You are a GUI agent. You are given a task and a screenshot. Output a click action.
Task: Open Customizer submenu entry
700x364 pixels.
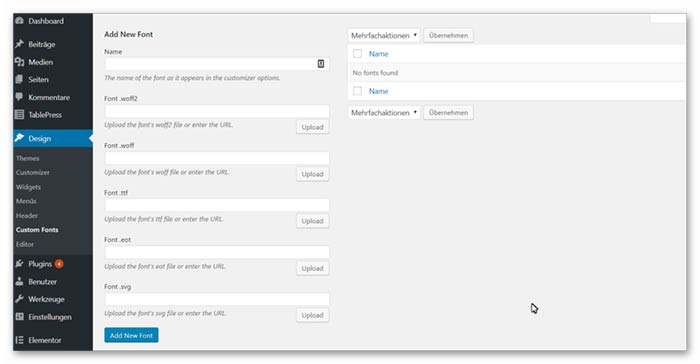pos(33,172)
